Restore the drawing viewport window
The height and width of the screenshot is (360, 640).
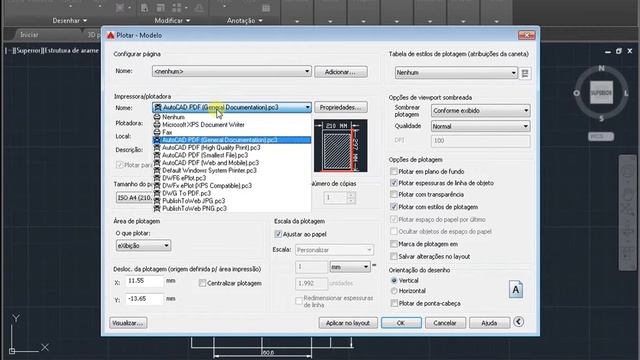click(619, 51)
